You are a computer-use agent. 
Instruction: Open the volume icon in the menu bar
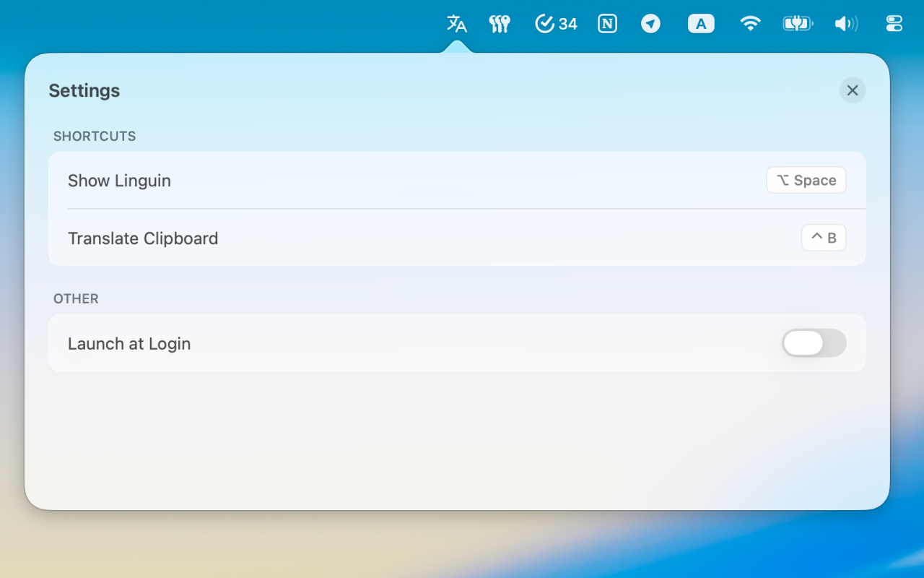click(x=845, y=23)
